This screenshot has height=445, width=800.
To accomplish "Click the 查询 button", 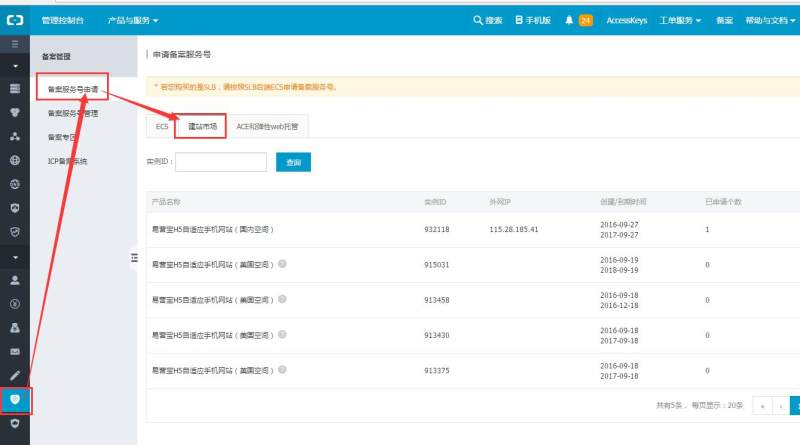I will 293,162.
